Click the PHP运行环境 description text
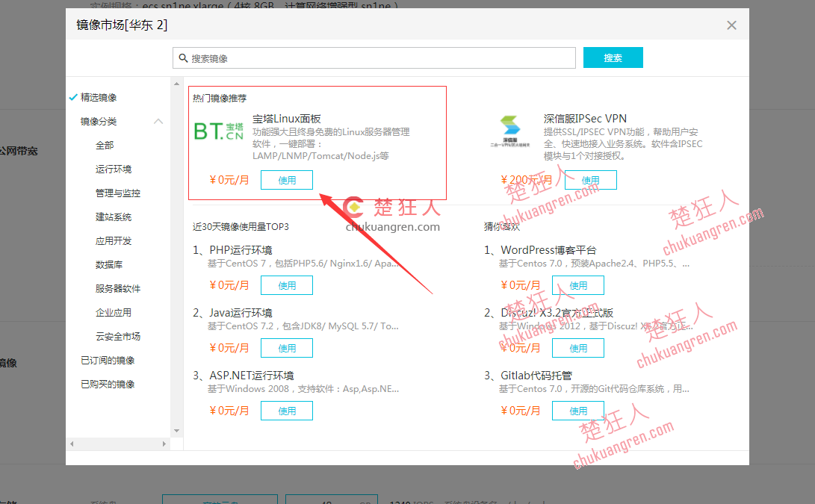 pos(303,264)
